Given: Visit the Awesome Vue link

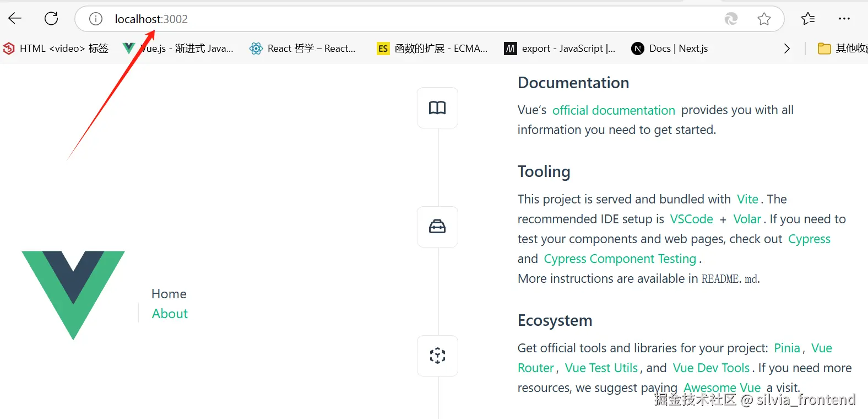Looking at the screenshot, I should tap(721, 388).
